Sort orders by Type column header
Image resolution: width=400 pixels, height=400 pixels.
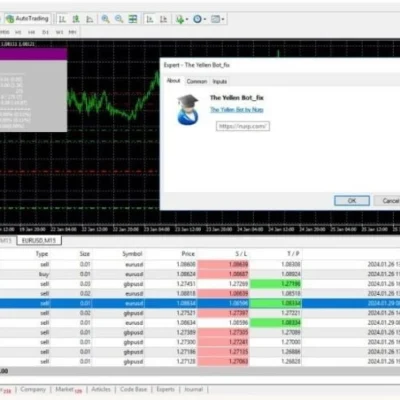click(x=42, y=254)
